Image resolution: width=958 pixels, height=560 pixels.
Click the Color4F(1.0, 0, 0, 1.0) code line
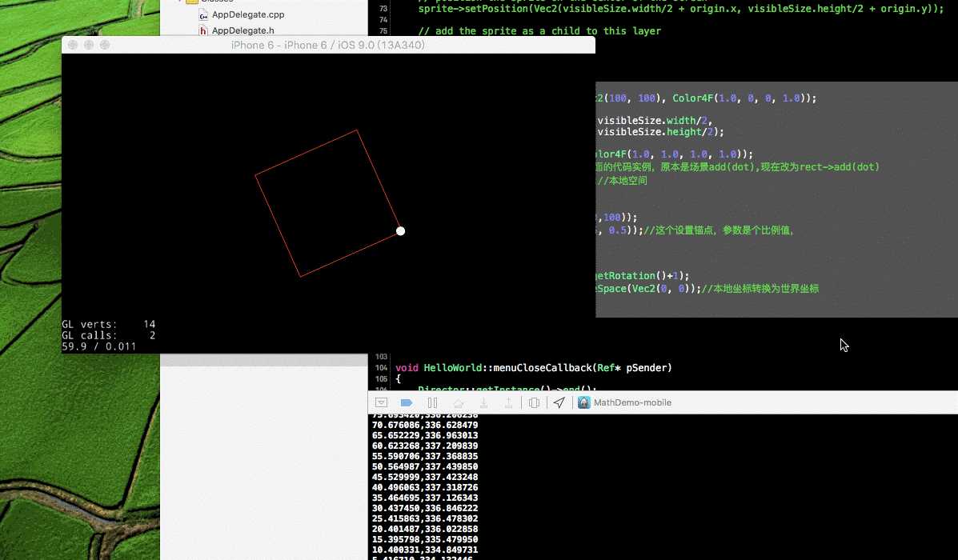[x=706, y=98]
